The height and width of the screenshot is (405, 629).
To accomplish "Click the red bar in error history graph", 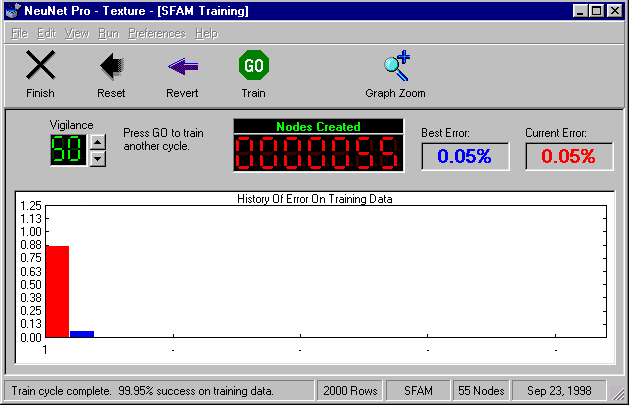I will click(x=57, y=291).
